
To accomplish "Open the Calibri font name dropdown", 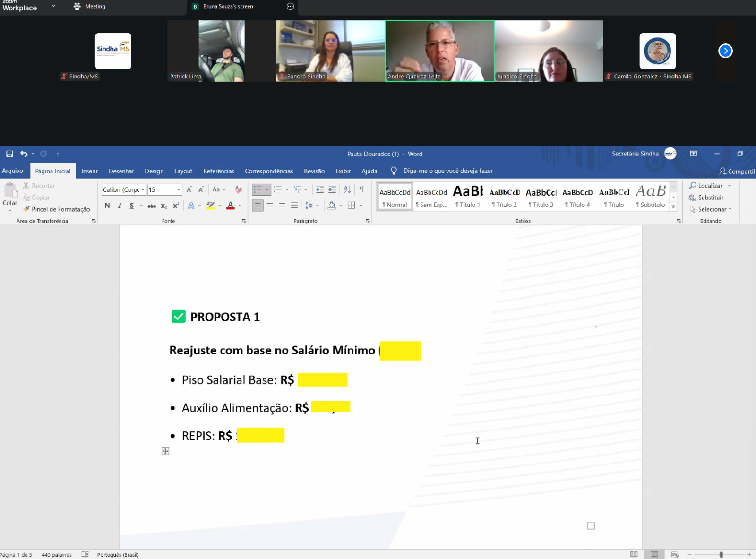I will [x=143, y=189].
